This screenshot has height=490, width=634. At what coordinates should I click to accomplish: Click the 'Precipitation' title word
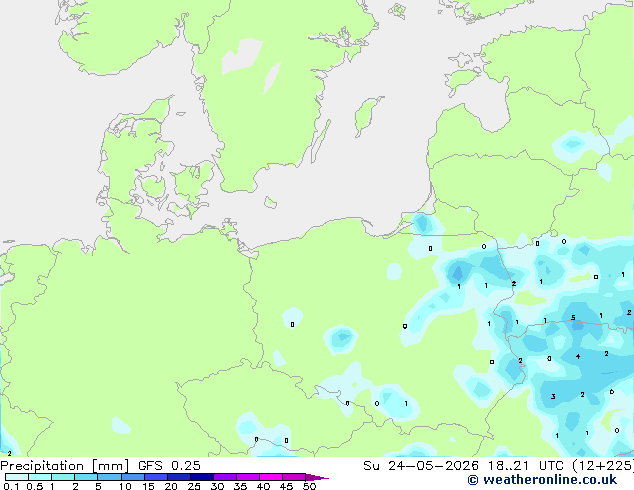[42, 466]
